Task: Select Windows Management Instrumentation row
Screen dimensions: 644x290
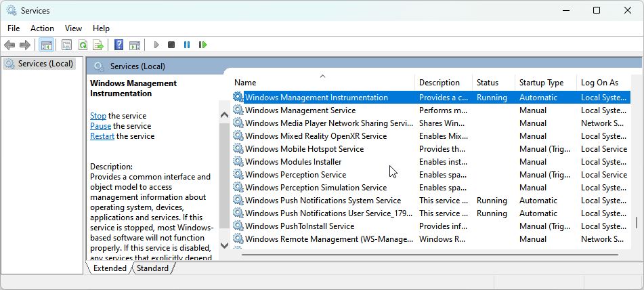Action: (x=431, y=98)
